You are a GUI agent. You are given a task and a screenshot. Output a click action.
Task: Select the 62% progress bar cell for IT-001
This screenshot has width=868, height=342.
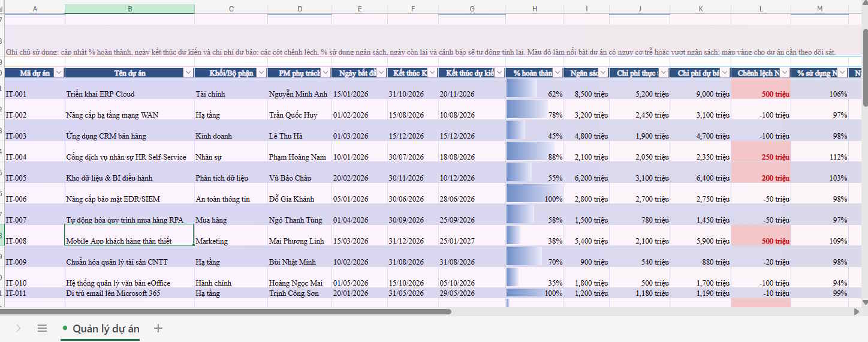coord(535,88)
